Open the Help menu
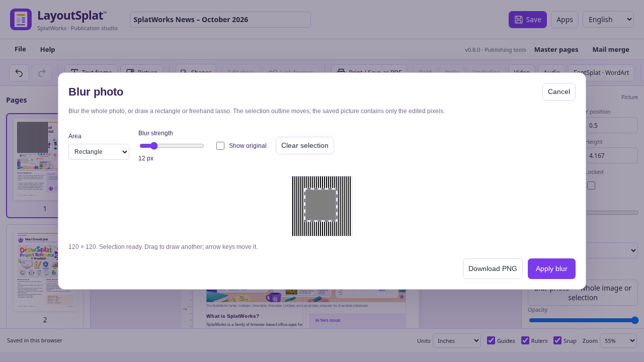 tap(48, 49)
